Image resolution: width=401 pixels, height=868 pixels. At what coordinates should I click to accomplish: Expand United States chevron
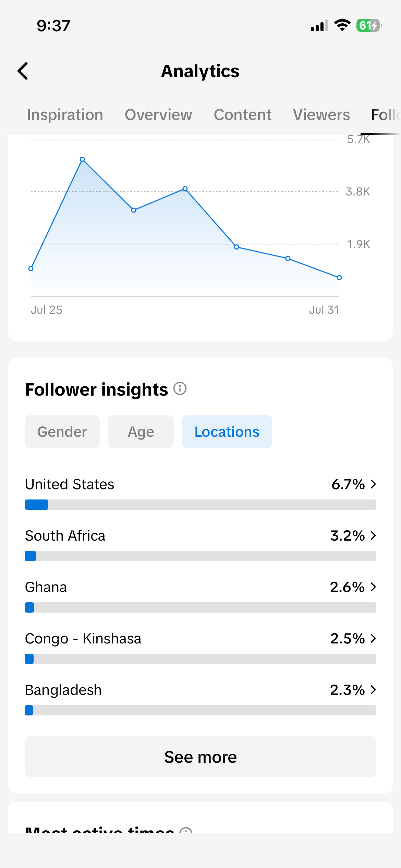pyautogui.click(x=374, y=484)
